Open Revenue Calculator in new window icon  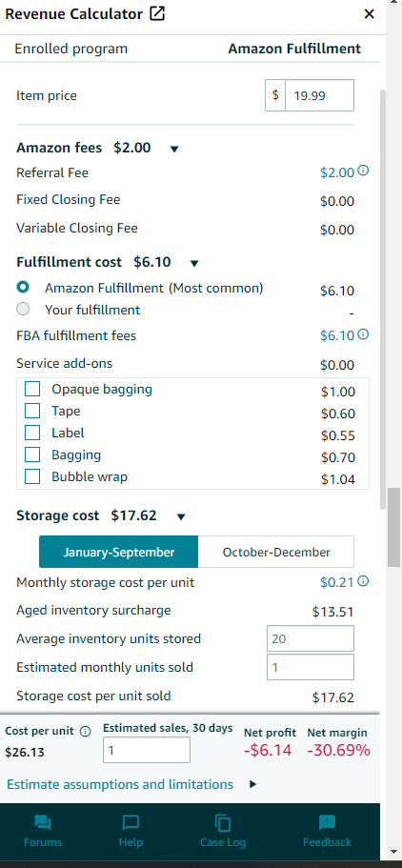158,14
